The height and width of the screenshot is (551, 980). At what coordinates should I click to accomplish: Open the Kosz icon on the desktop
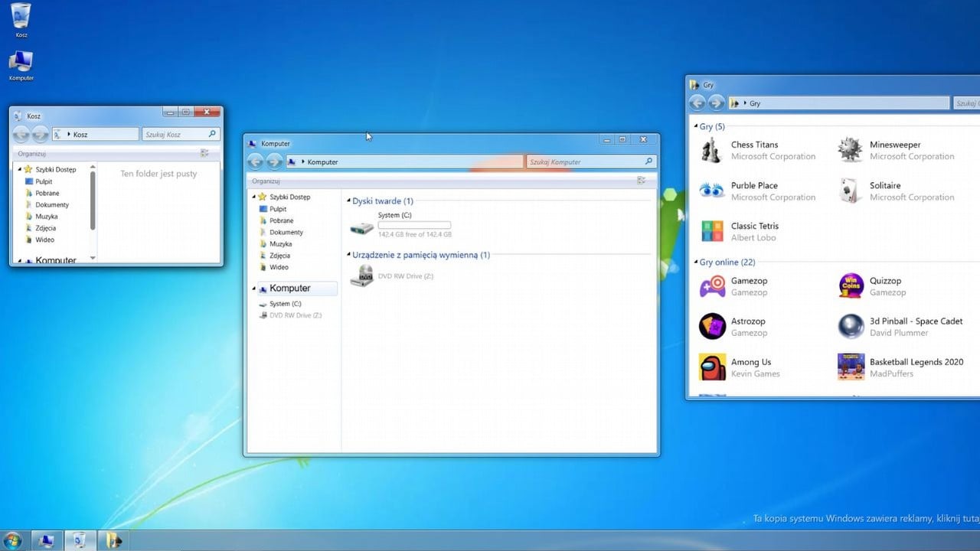pos(20,15)
